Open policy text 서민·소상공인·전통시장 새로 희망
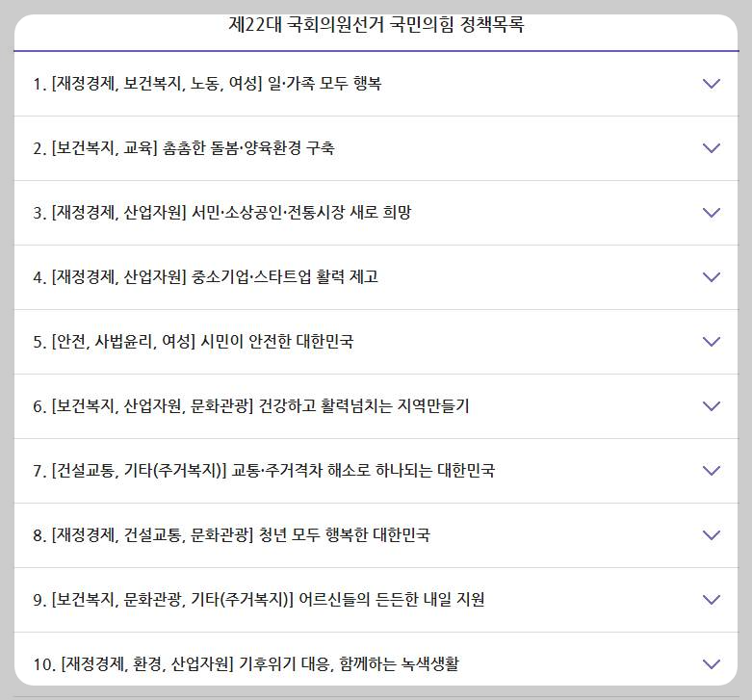This screenshot has height=700, width=752. (x=301, y=213)
